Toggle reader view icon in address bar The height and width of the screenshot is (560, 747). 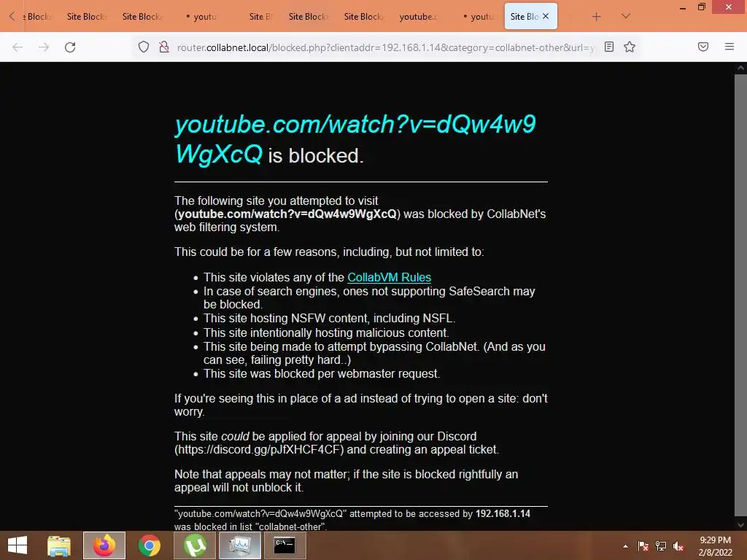tap(609, 47)
